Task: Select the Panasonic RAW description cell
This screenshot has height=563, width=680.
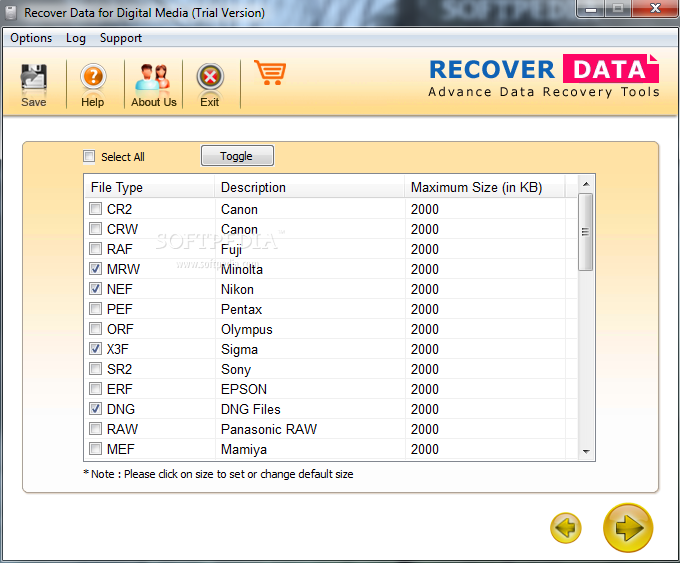Action: pyautogui.click(x=269, y=429)
